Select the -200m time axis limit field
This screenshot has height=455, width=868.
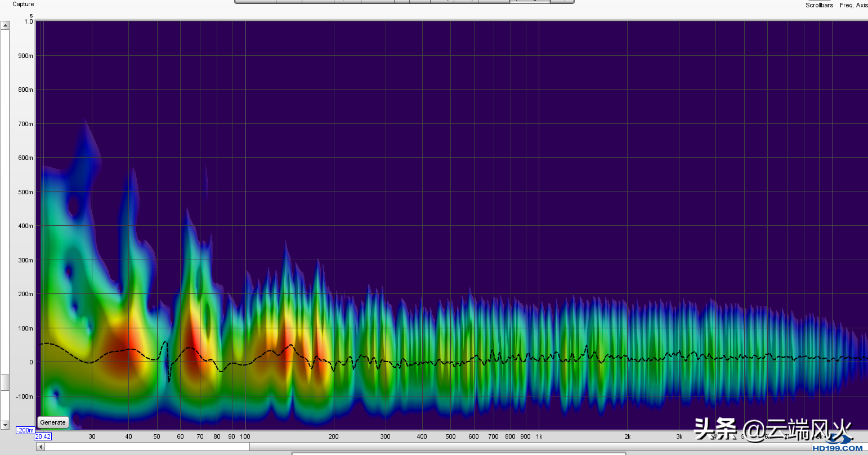[25, 430]
